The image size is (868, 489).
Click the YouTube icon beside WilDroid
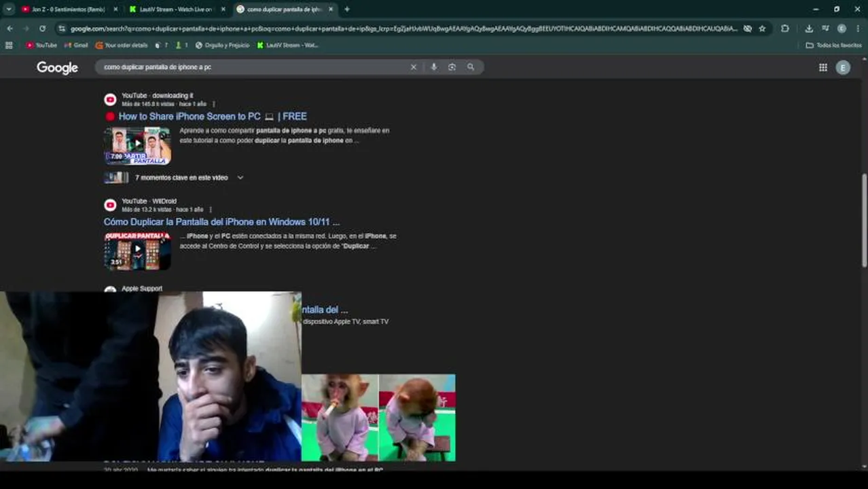coord(110,205)
